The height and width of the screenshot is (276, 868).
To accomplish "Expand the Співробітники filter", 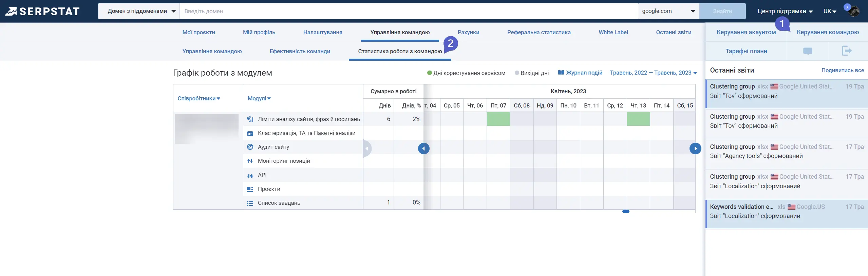I will tap(199, 98).
